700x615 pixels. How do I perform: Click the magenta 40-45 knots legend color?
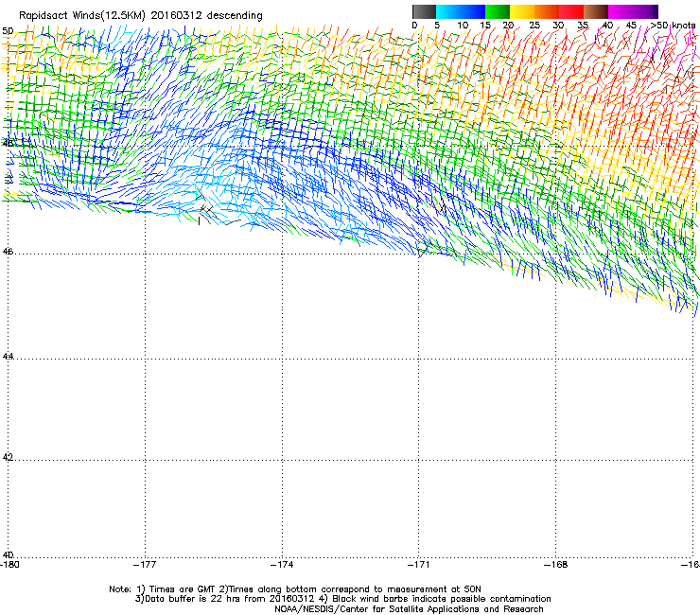pyautogui.click(x=621, y=11)
